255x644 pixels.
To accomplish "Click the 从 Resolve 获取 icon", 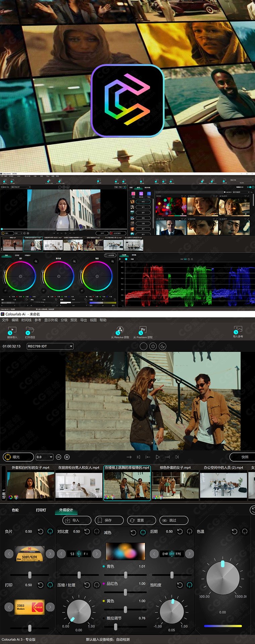I will (x=120, y=330).
